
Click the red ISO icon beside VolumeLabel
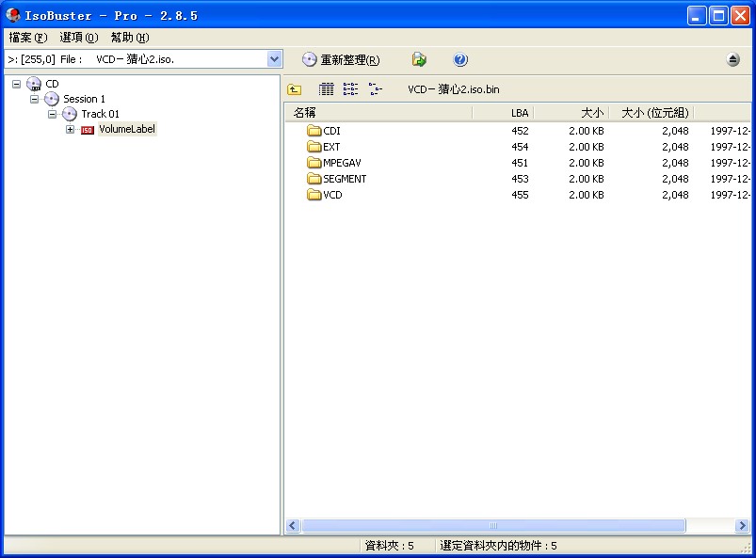point(88,130)
